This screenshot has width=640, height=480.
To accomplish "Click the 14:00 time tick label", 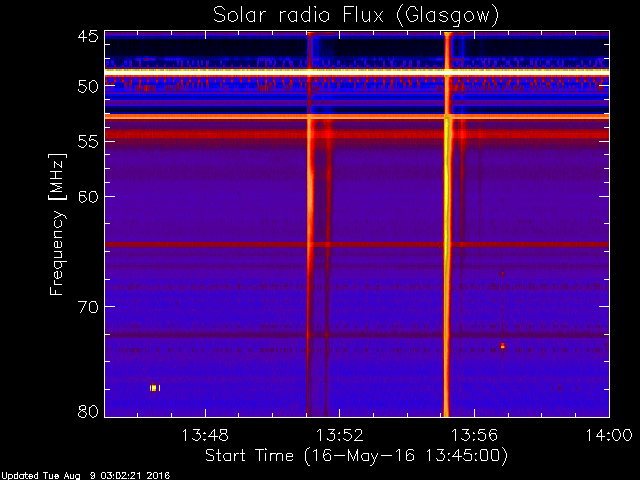I will [x=609, y=435].
